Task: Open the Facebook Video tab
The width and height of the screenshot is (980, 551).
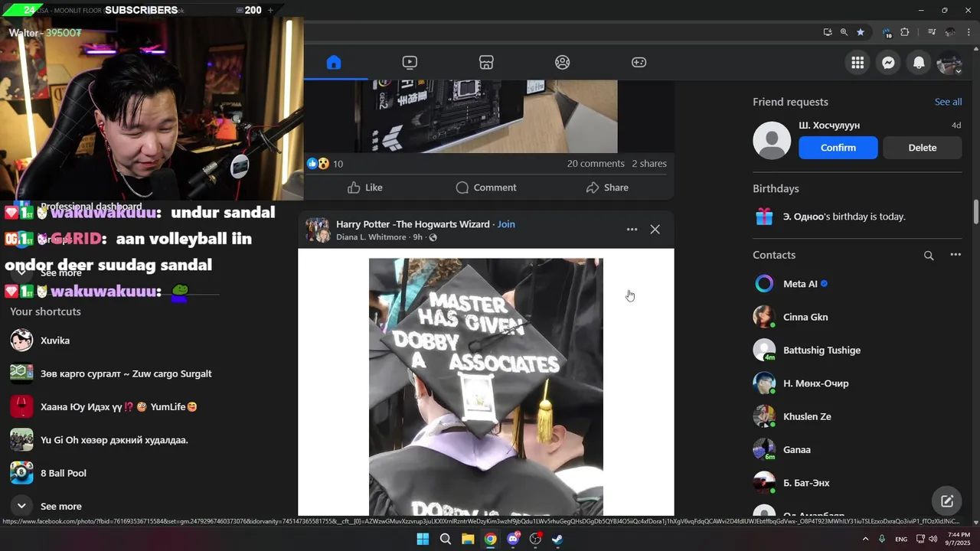Action: coord(410,63)
